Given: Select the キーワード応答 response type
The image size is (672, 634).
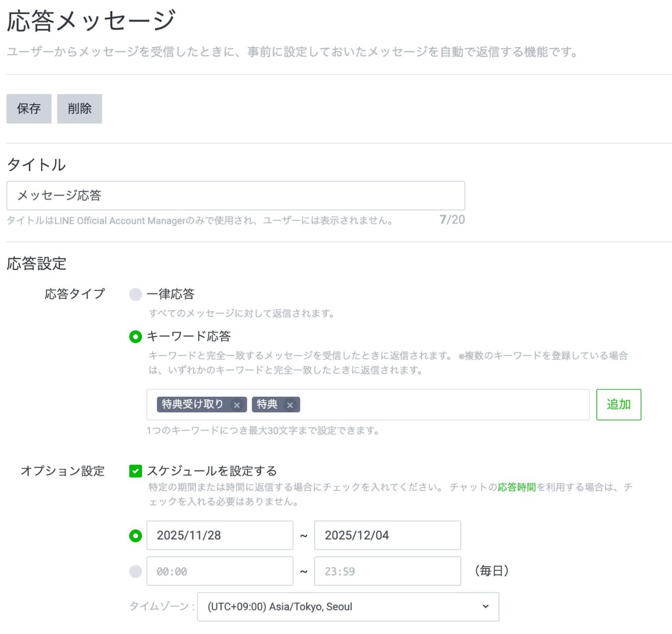Looking at the screenshot, I should click(x=134, y=336).
